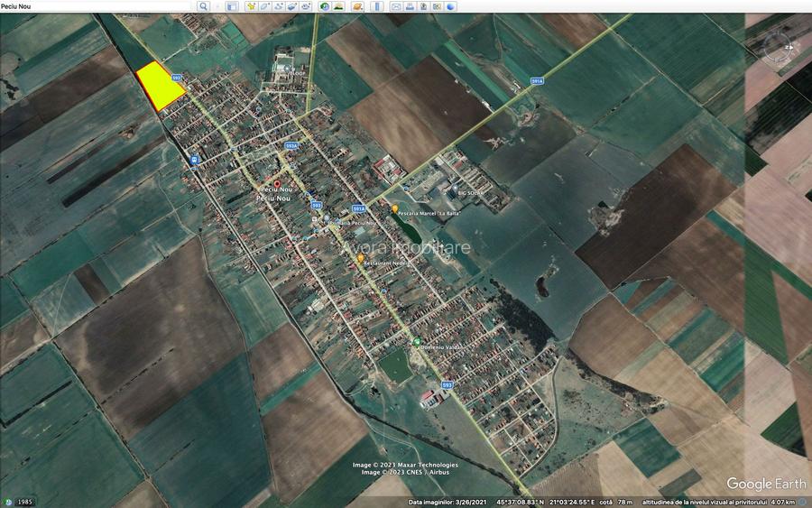Click the search magnifier button

[203, 6]
